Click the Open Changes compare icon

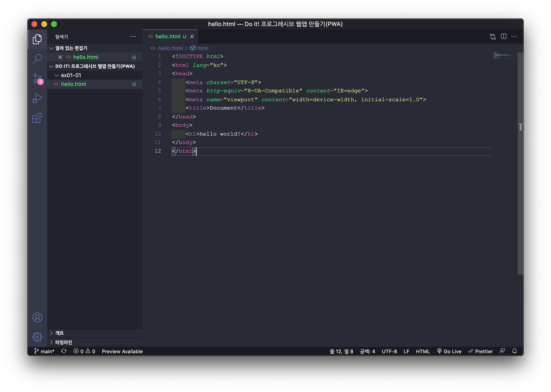point(493,37)
